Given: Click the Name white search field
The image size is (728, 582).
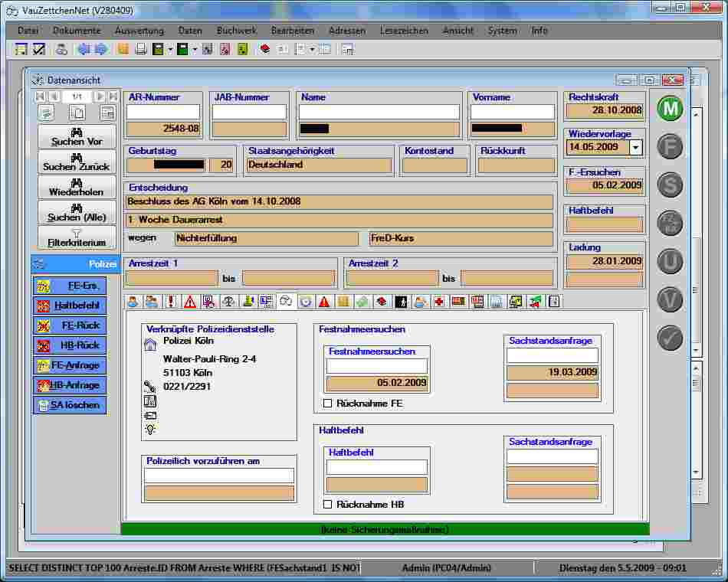Looking at the screenshot, I should [379, 112].
